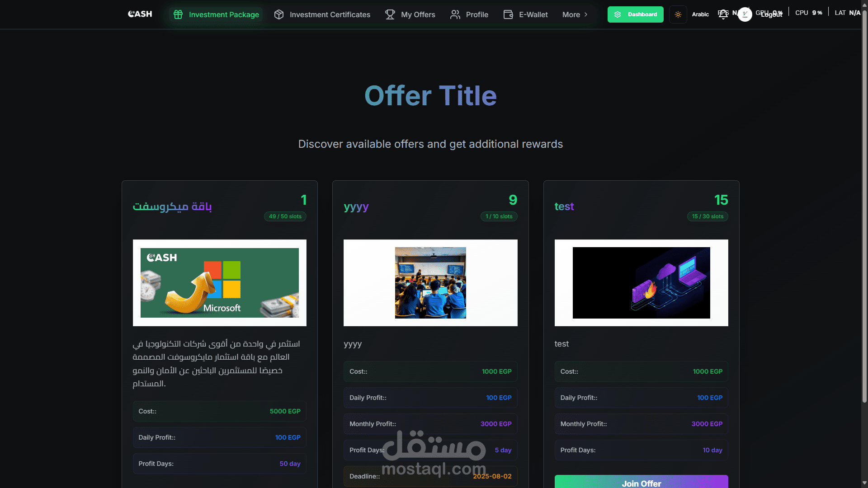Image resolution: width=868 pixels, height=488 pixels.
Task: Click the E-Wallet wallet icon
Action: pyautogui.click(x=508, y=14)
